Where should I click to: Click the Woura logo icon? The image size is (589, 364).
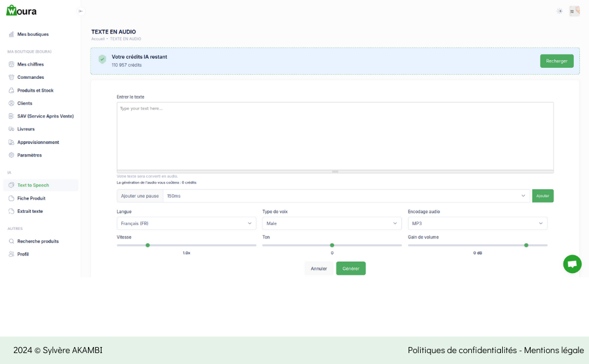coord(12,10)
